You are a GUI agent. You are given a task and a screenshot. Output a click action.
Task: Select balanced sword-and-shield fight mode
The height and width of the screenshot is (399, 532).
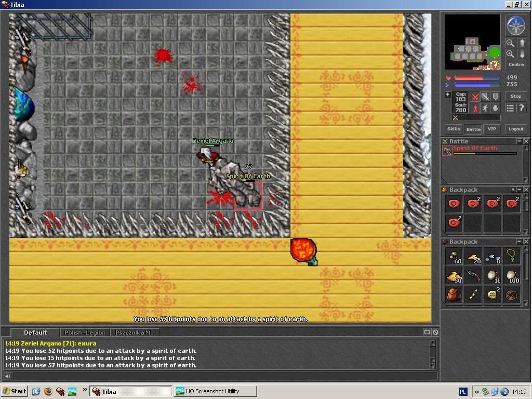coord(486,97)
